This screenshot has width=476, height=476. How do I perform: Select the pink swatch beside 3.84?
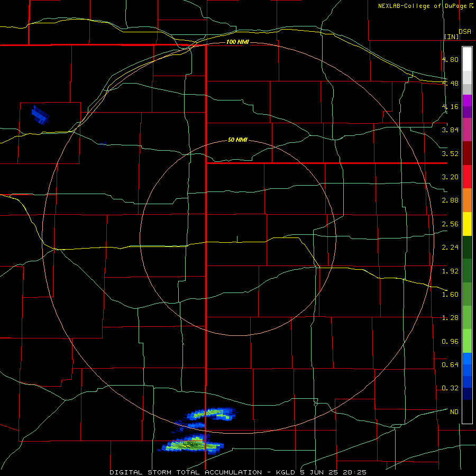(467, 130)
